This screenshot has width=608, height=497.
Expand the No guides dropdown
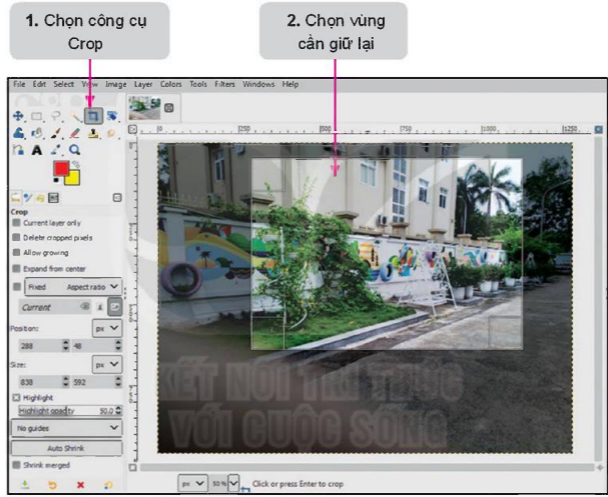tap(66, 427)
